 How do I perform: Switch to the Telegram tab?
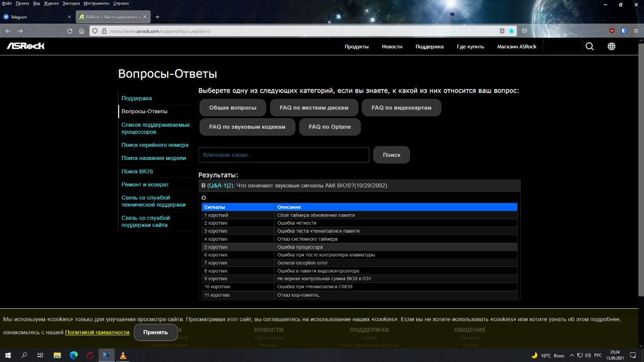pyautogui.click(x=37, y=17)
